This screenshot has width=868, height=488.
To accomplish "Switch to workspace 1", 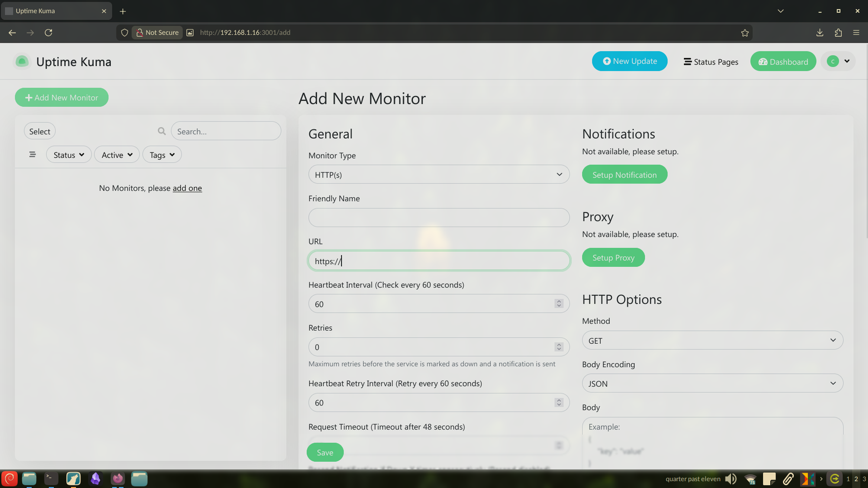I will pos(848,479).
